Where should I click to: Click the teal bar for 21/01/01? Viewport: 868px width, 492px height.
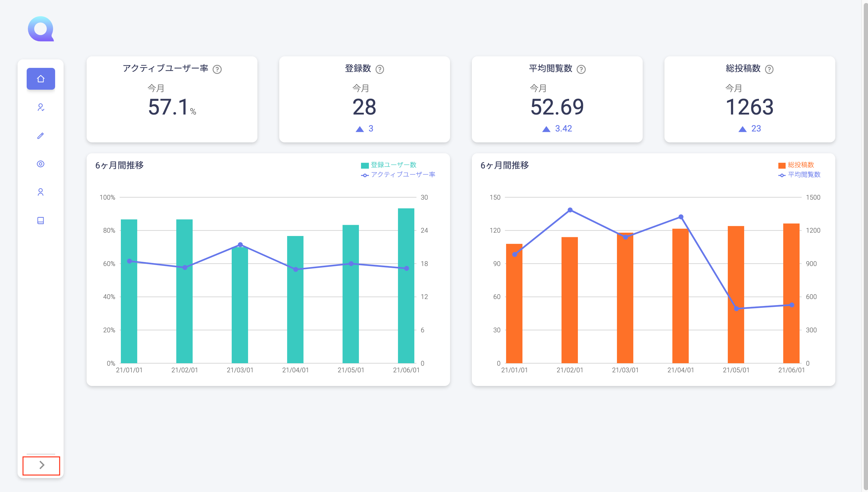tap(129, 291)
